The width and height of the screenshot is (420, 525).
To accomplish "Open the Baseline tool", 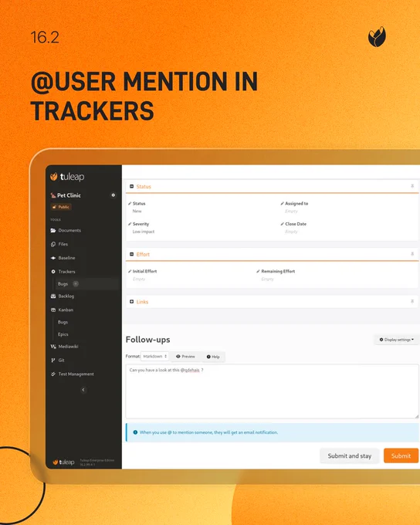I will click(x=66, y=258).
